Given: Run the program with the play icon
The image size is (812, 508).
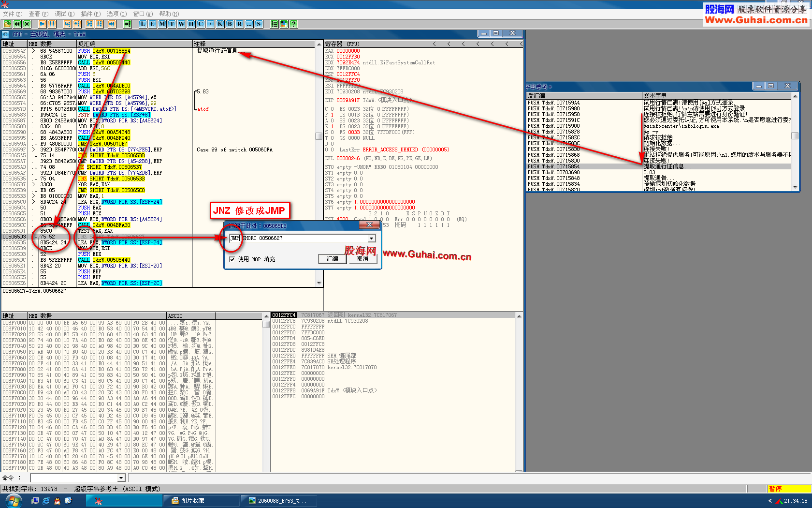Looking at the screenshot, I should (42, 24).
